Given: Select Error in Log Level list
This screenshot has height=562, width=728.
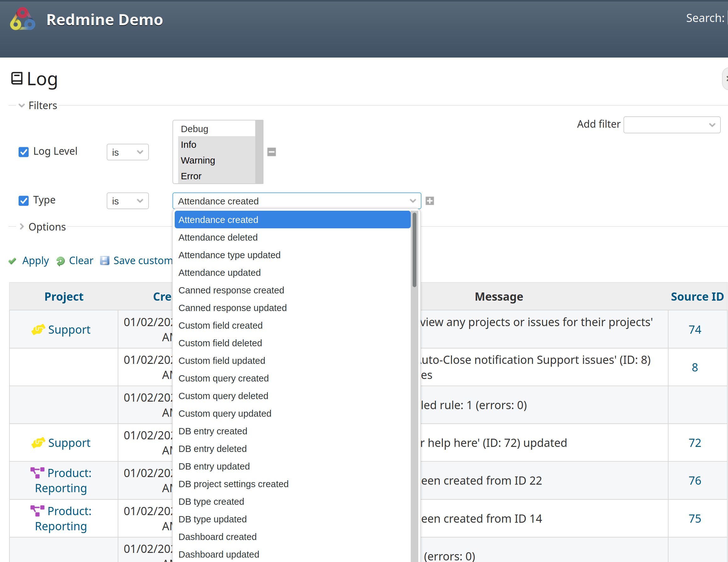Looking at the screenshot, I should tap(216, 176).
